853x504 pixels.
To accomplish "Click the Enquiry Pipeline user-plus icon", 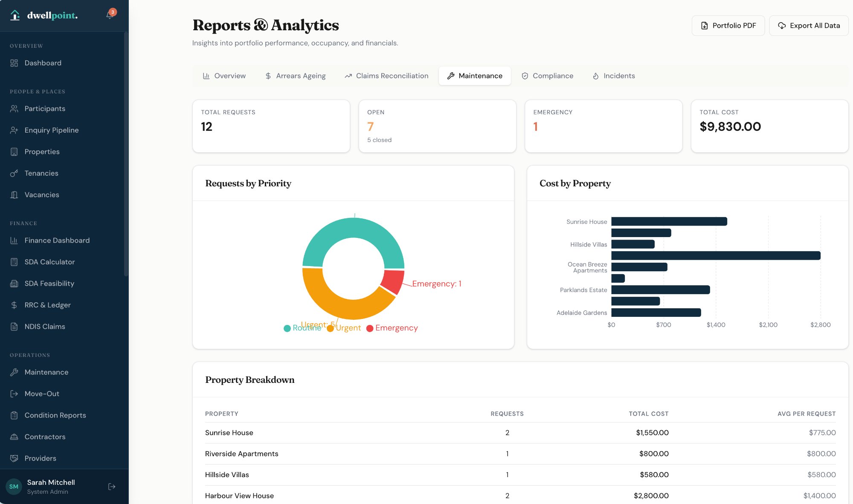I will (14, 130).
